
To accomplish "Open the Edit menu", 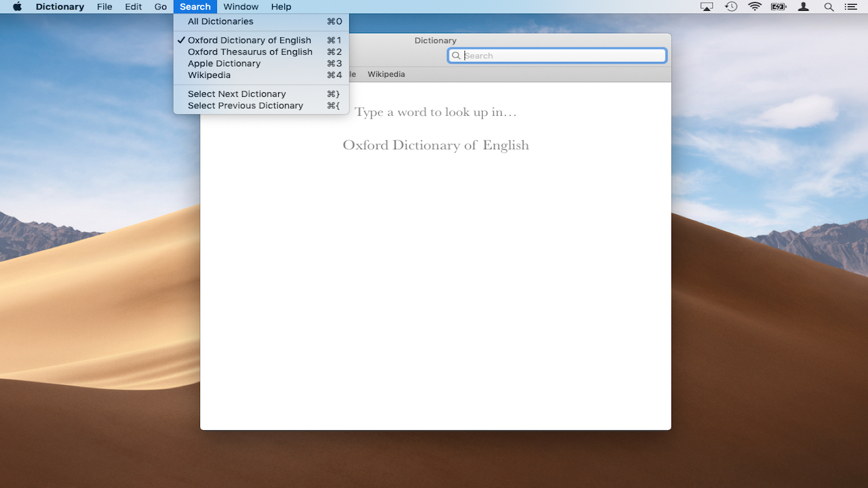I will click(x=133, y=7).
